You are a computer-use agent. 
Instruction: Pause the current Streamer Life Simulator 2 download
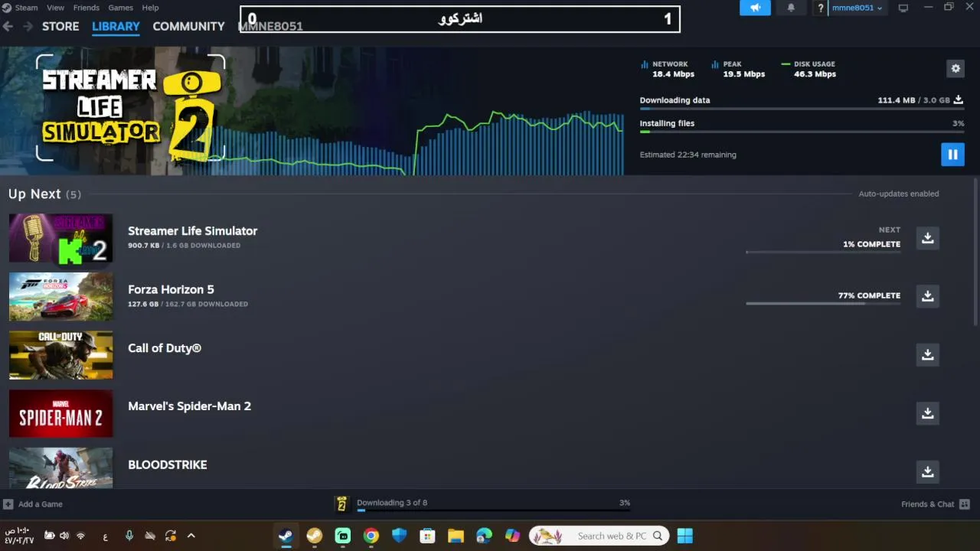pyautogui.click(x=952, y=155)
